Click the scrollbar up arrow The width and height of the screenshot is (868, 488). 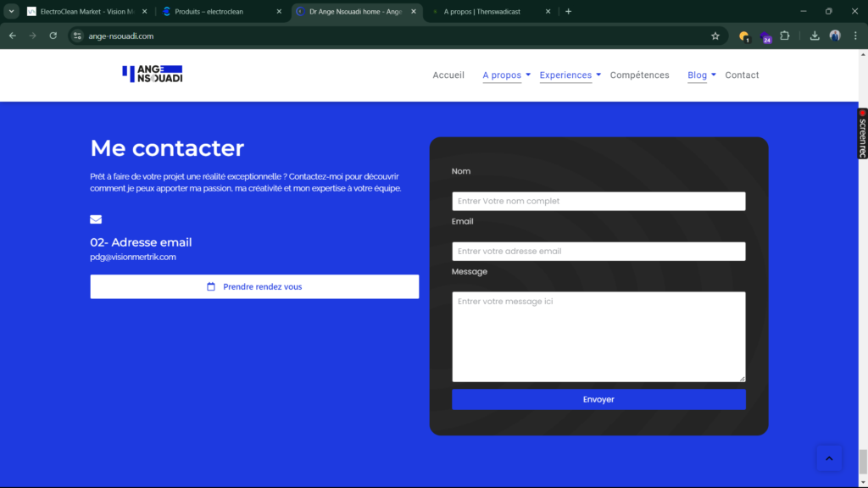(863, 54)
